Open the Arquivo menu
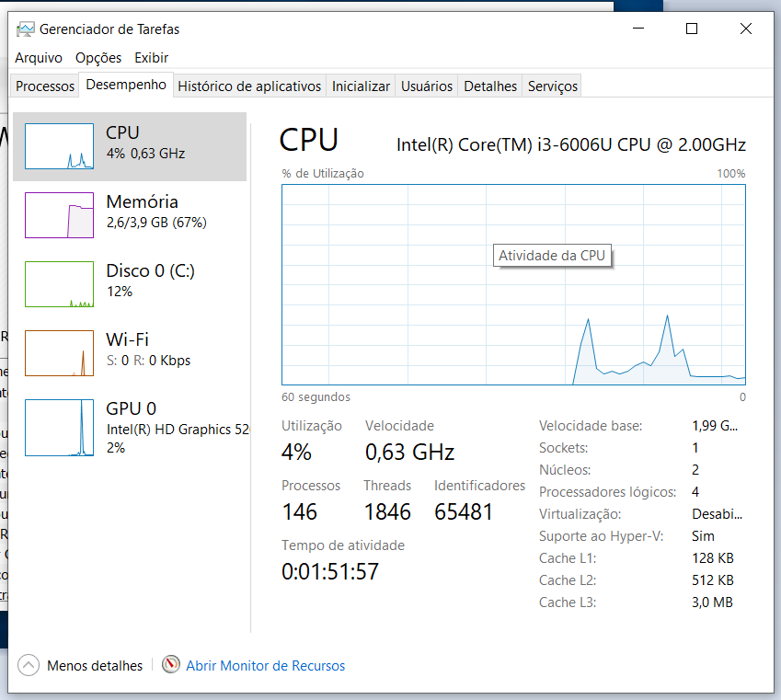781x700 pixels. (x=39, y=58)
